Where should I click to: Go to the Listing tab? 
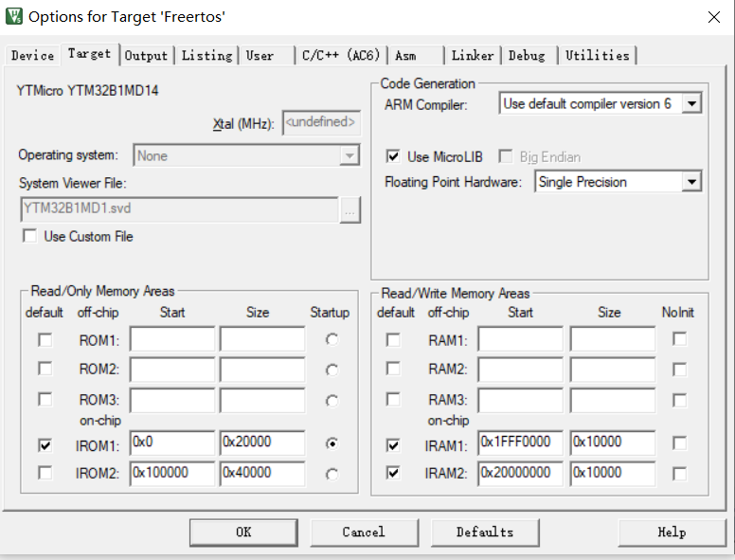(206, 55)
